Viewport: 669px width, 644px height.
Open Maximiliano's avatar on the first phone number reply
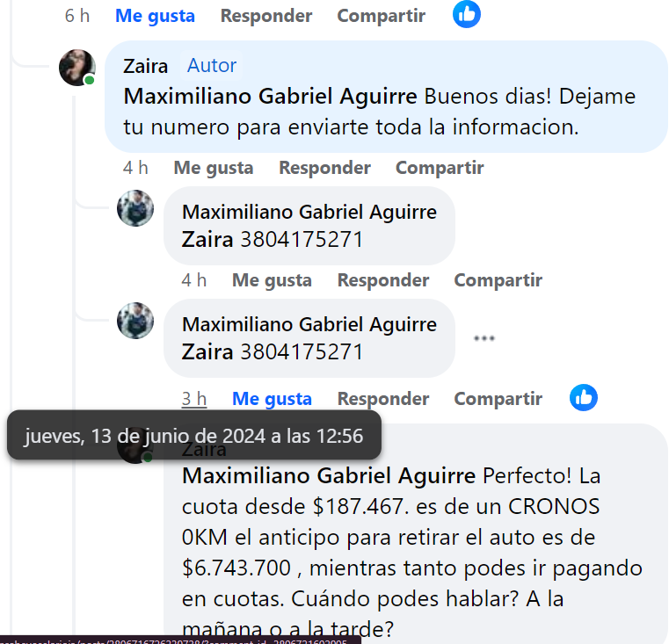tap(135, 208)
